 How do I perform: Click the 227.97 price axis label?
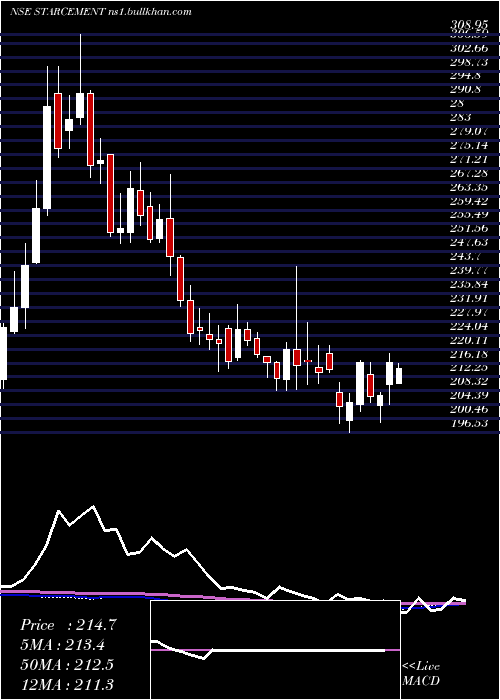click(469, 312)
